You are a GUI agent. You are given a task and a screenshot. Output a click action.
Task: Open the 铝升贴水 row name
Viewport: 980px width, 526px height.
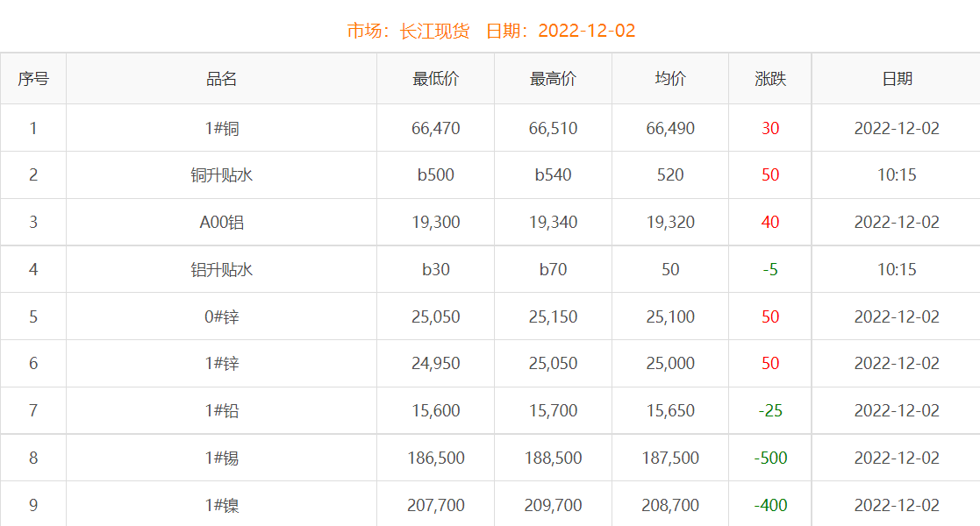coord(221,270)
